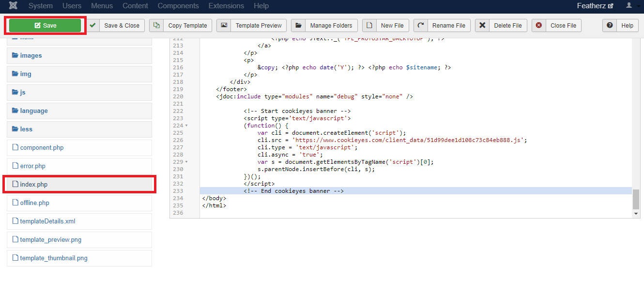Open template_preview.png in the file tree

pyautogui.click(x=79, y=240)
